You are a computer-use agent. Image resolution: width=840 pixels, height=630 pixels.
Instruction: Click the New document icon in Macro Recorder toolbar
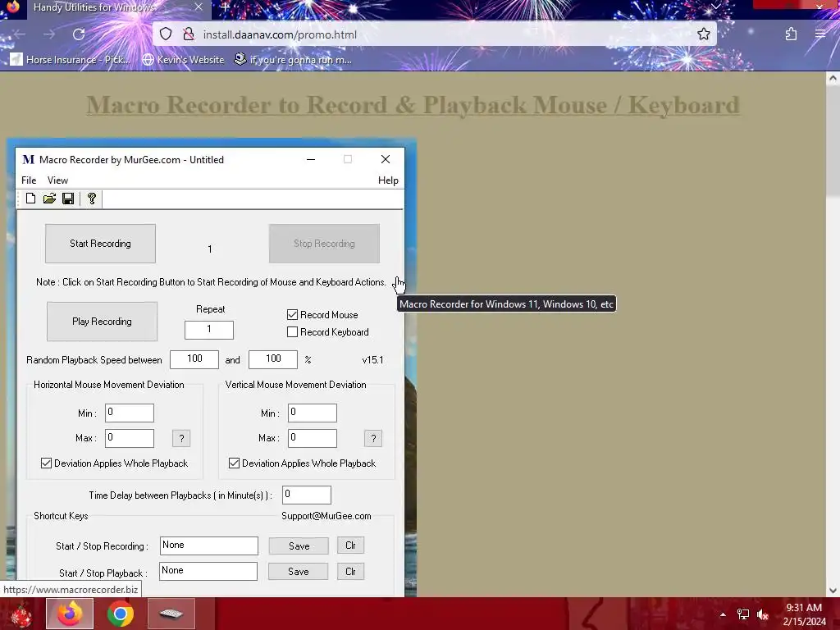(30, 199)
